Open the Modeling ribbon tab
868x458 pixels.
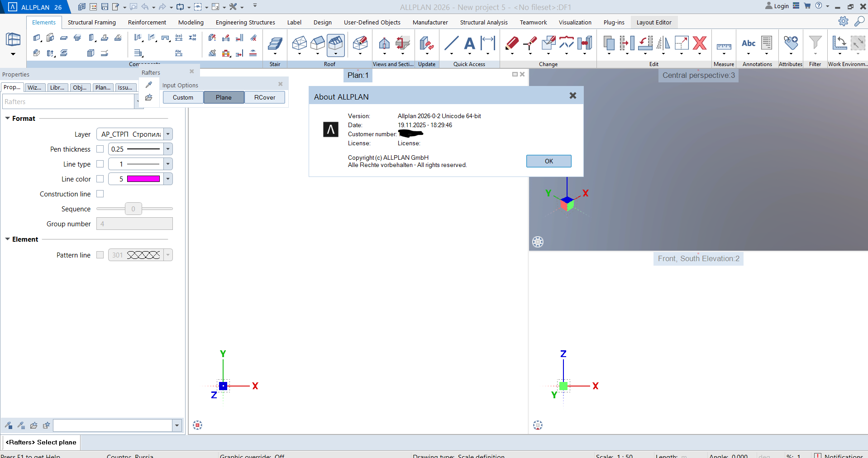tap(191, 22)
